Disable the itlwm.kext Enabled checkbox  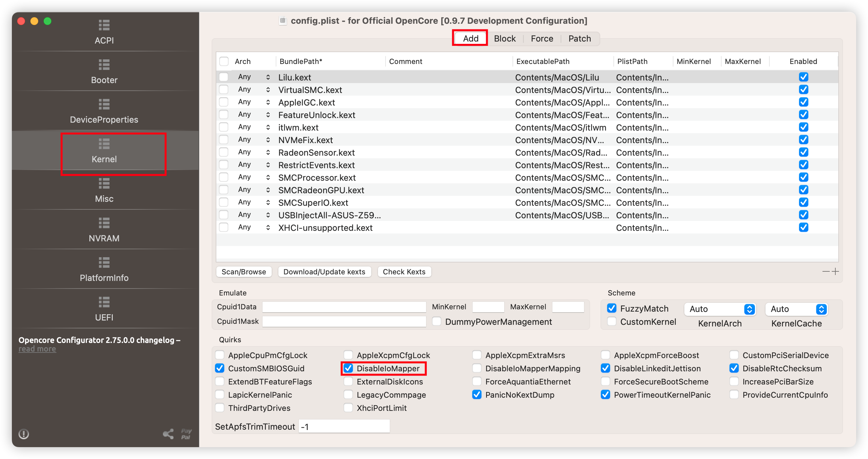(x=803, y=127)
